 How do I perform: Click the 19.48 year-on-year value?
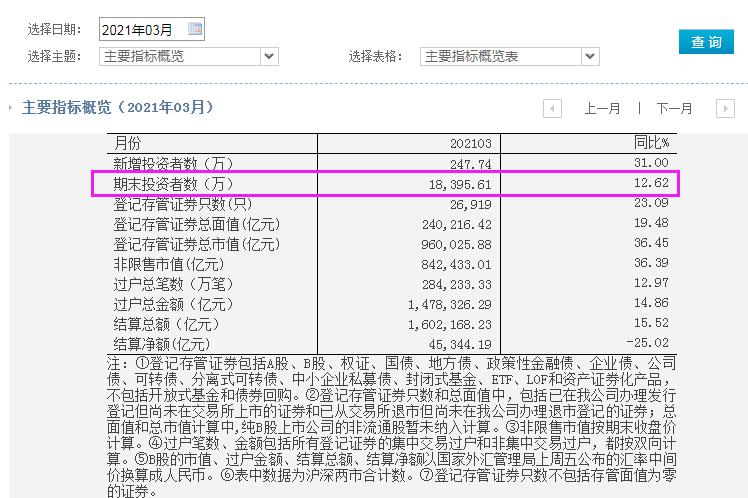[651, 223]
